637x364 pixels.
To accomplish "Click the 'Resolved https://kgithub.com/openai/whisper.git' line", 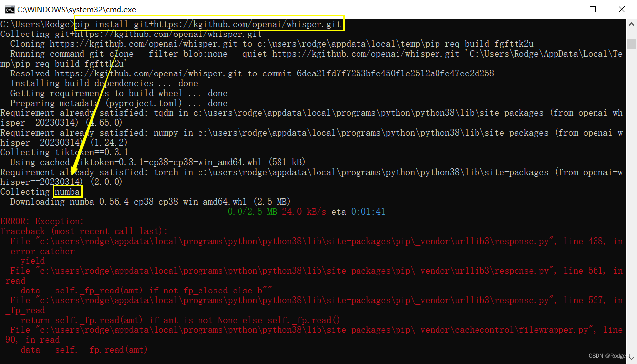I will (252, 73).
